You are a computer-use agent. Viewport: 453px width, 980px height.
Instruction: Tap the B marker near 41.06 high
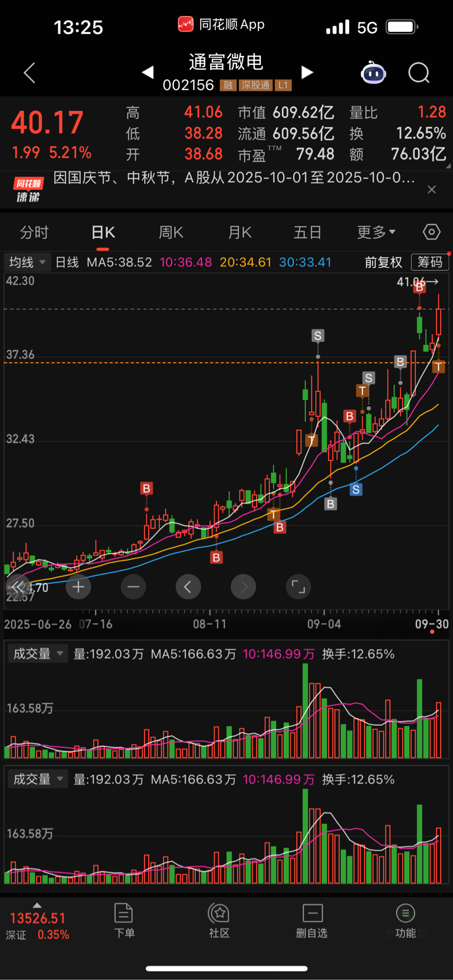click(x=419, y=287)
